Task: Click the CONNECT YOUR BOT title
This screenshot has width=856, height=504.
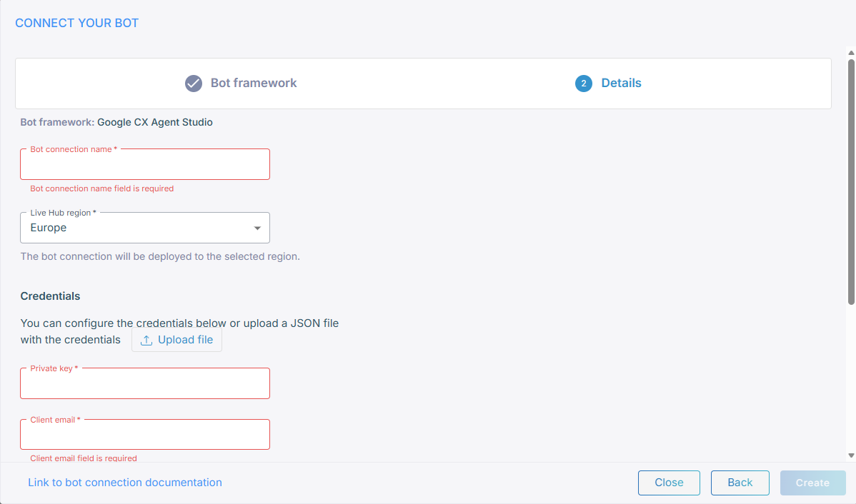Action: pos(77,23)
